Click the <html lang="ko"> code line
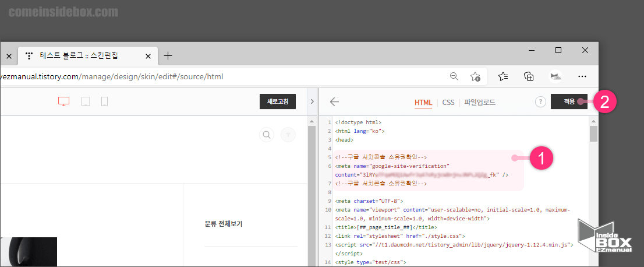The width and height of the screenshot is (644, 267). coord(359,131)
